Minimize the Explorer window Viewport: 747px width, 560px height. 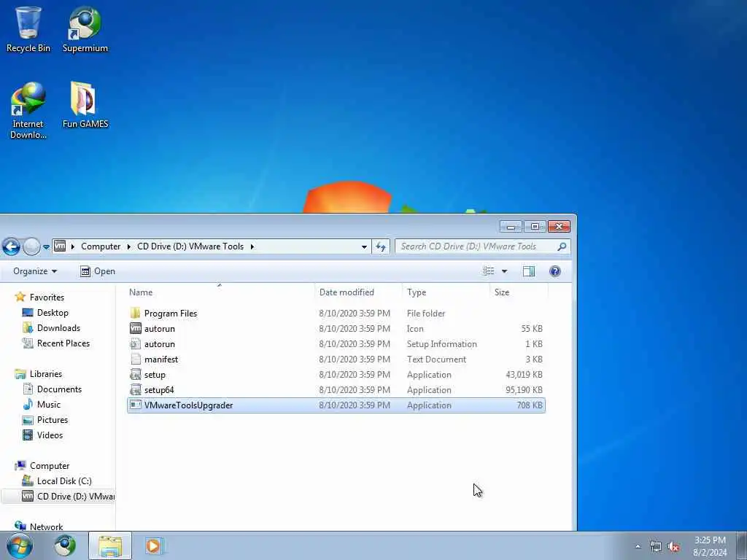[511, 227]
